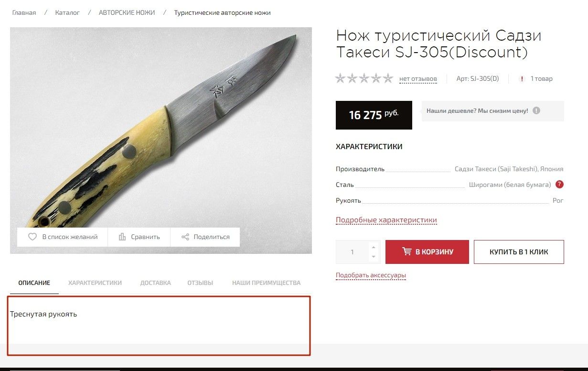The image size is (588, 371).
Task: Open the ОТЗЫВЫ tab
Action: click(x=200, y=283)
